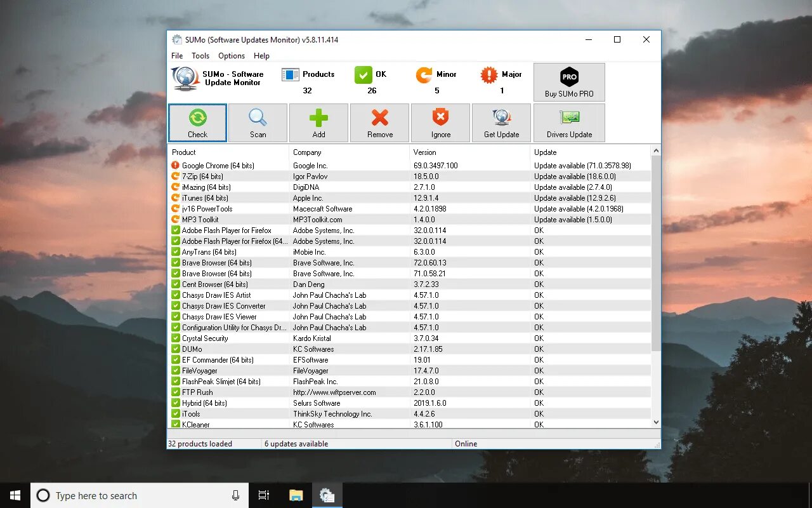Image resolution: width=812 pixels, height=508 pixels.
Task: Click the AnyTrans green OK icon
Action: point(176,252)
